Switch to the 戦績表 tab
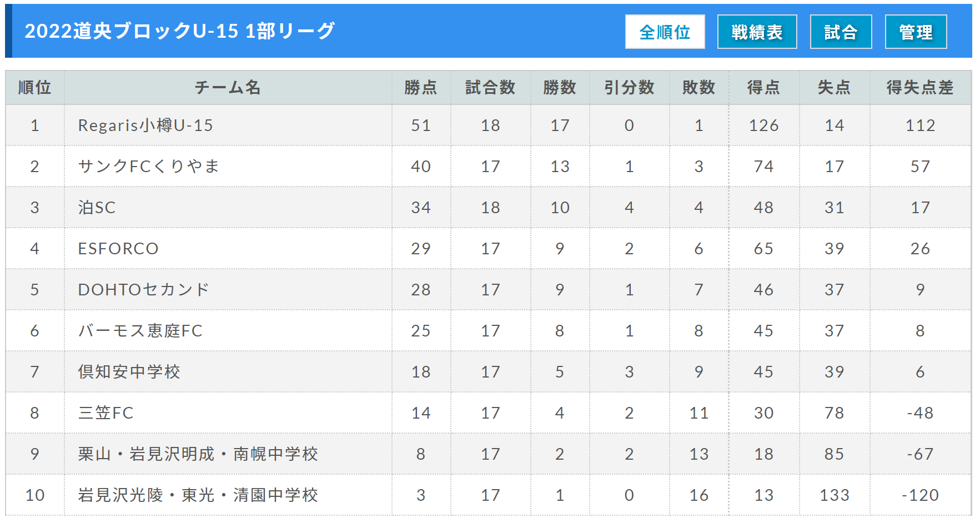 tap(757, 32)
